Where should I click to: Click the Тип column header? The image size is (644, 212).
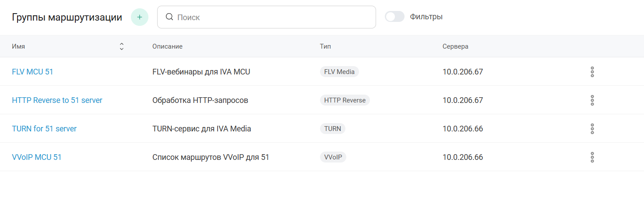(325, 46)
